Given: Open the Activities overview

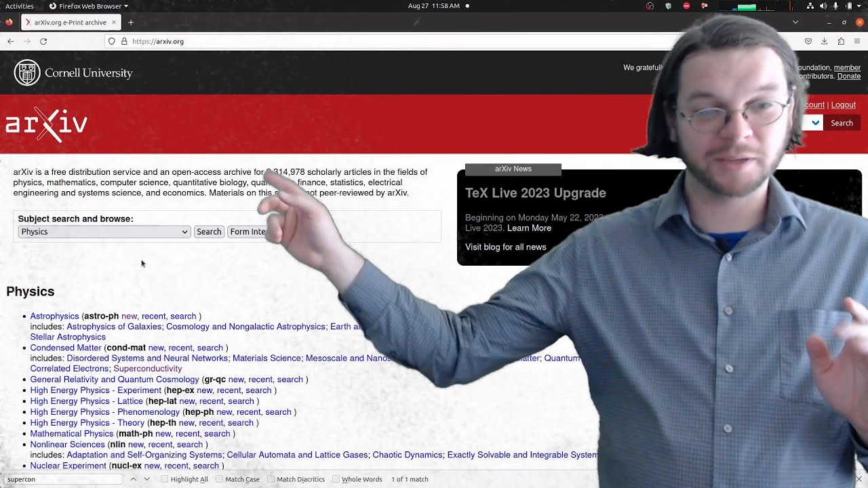Looking at the screenshot, I should coord(20,6).
